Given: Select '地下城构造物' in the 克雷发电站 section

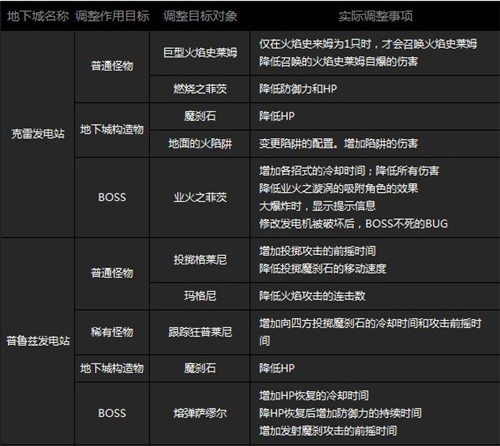Looking at the screenshot, I should (112, 129).
